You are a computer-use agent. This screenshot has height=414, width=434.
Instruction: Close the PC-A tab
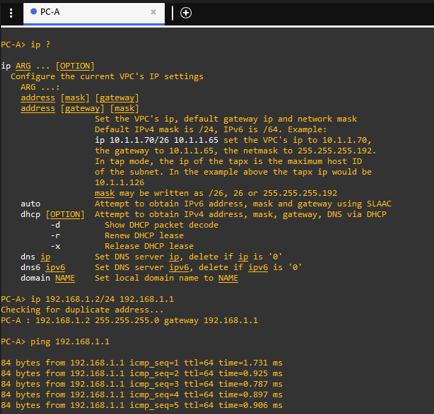153,12
